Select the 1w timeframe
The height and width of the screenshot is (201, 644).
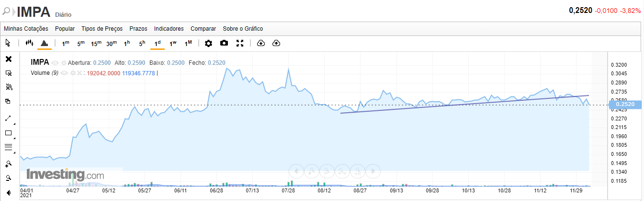[173, 43]
